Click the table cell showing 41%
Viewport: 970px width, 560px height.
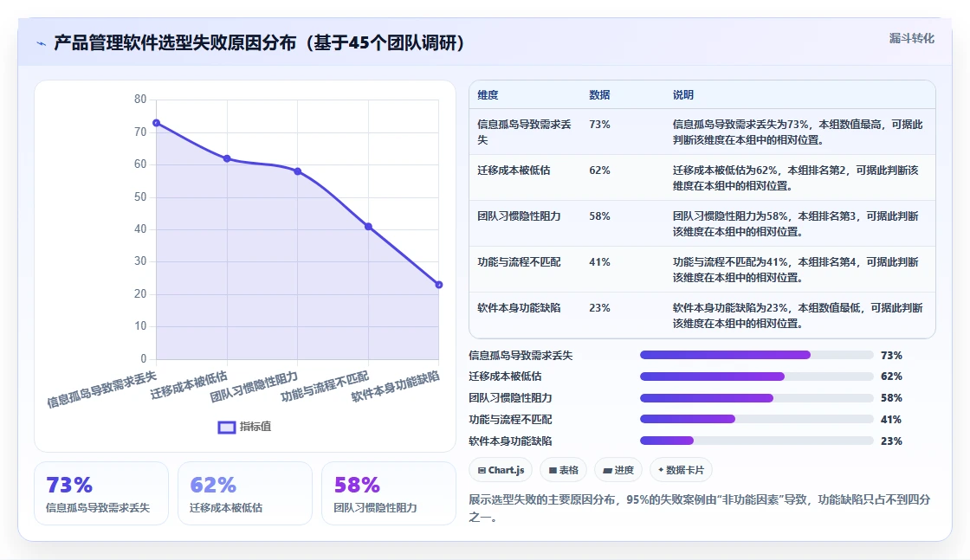tap(599, 262)
